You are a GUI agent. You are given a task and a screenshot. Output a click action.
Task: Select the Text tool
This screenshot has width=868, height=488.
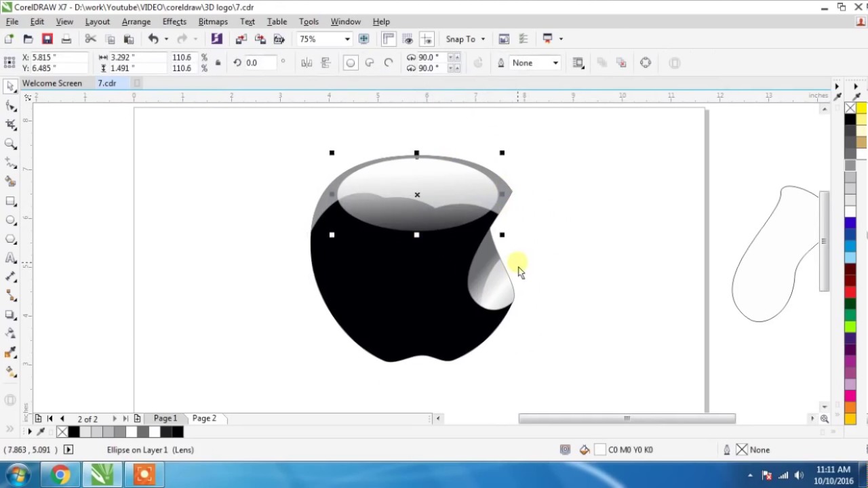(10, 258)
